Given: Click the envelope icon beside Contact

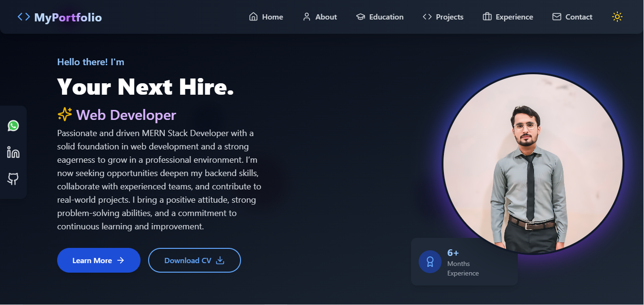Looking at the screenshot, I should pos(556,17).
